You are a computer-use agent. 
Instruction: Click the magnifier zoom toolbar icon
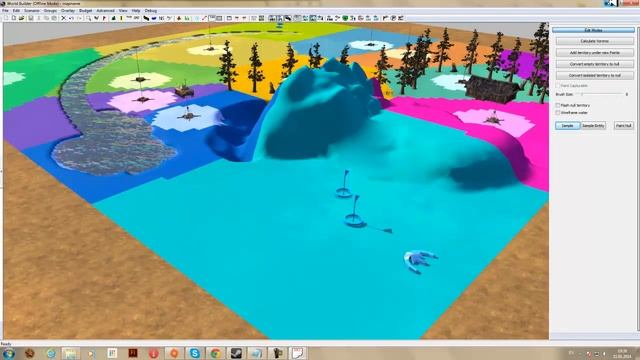point(89,18)
